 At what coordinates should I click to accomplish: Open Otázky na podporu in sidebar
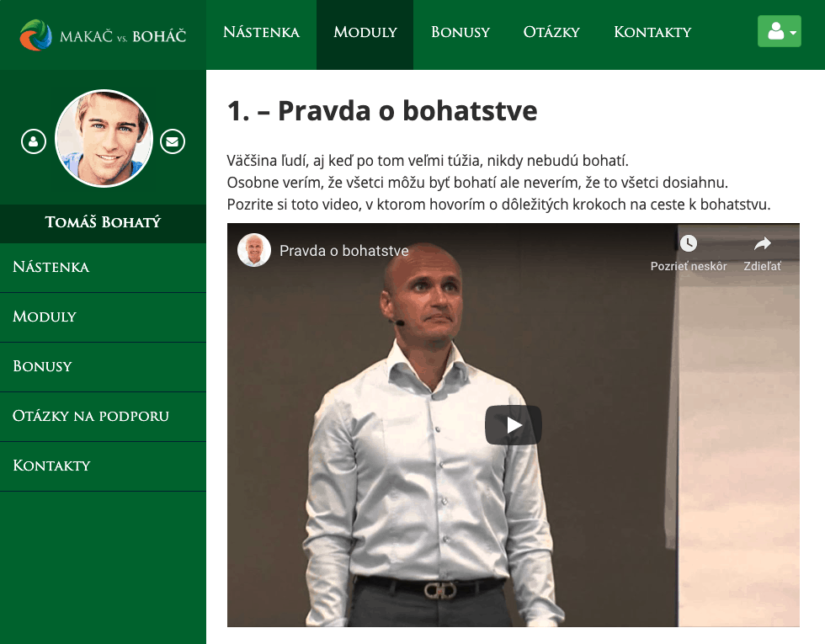(x=103, y=416)
